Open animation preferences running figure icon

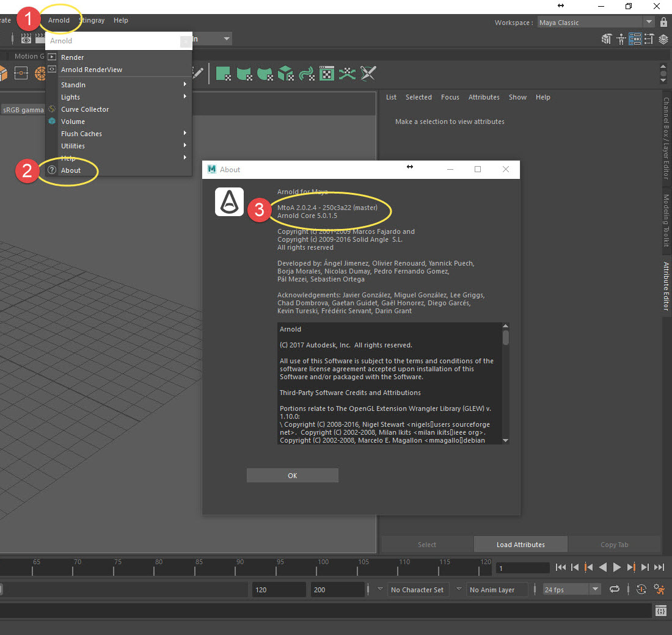(x=659, y=589)
